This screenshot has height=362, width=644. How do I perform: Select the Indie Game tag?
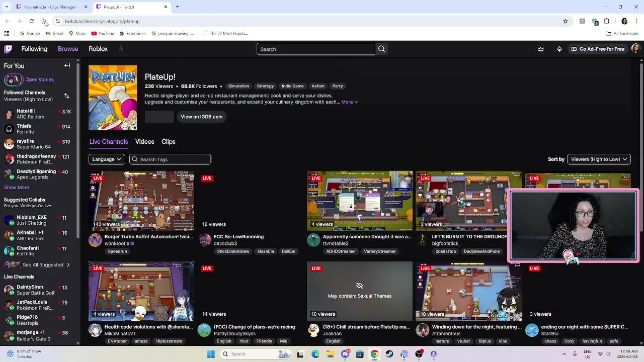292,86
